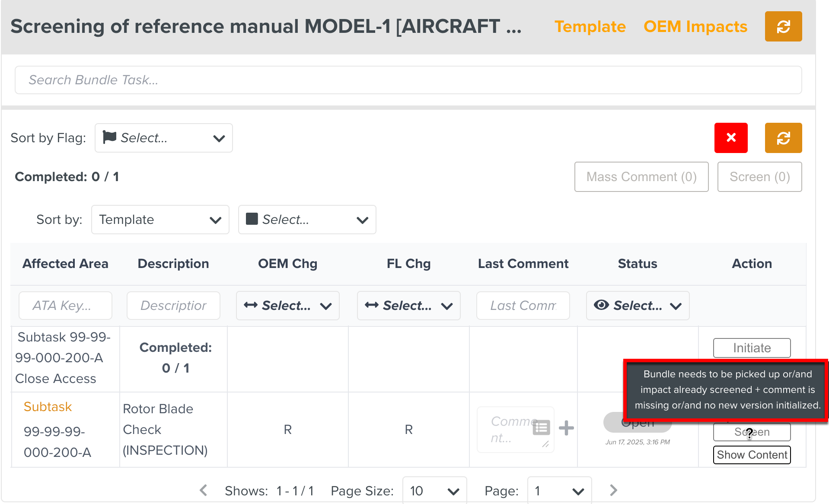This screenshot has height=504, width=829.
Task: Click the Search Bundle Task field
Action: tap(408, 80)
